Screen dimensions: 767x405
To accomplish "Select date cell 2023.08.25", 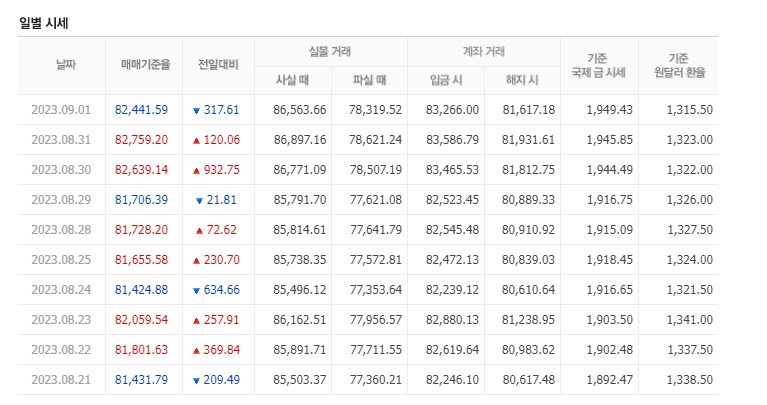I will pos(61,260).
